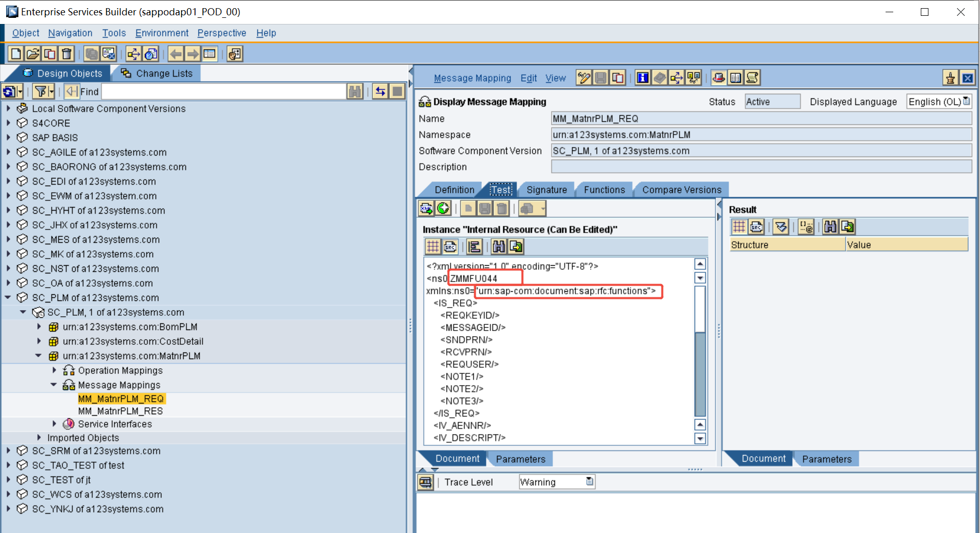
Task: Click the Load XML Instance icon in Test tab
Action: click(x=426, y=208)
